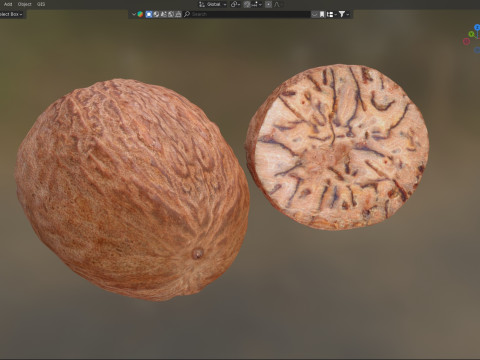The height and width of the screenshot is (360, 480).
Task: Toggle proportional editing
Action: (268, 4)
